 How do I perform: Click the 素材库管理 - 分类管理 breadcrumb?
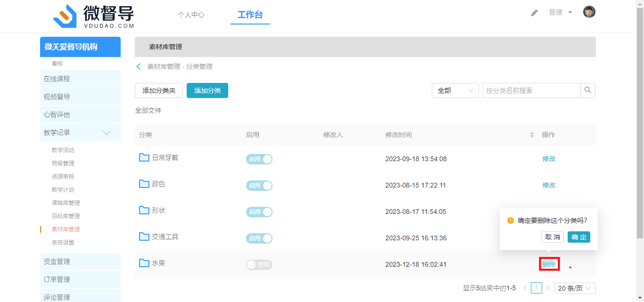point(180,66)
